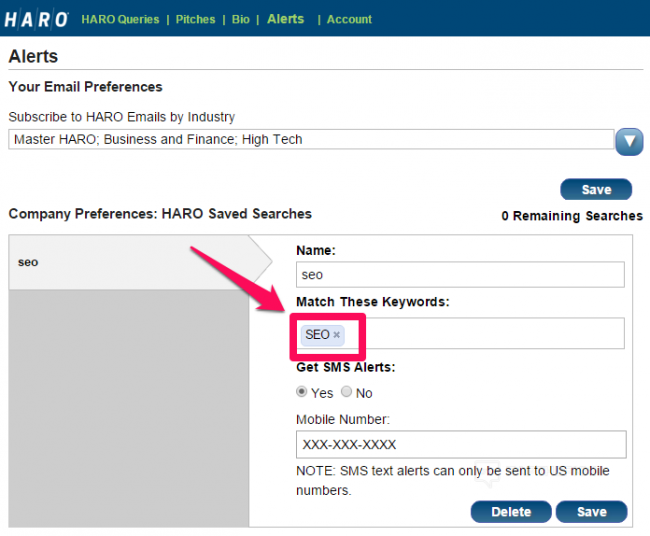
Task: Open the Account page
Action: coord(349,19)
